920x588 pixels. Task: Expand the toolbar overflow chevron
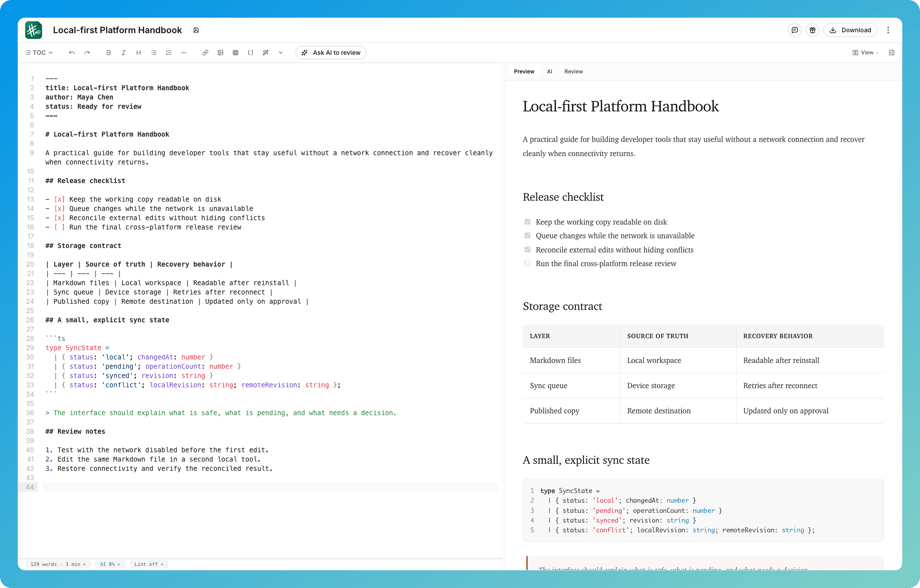(x=280, y=53)
